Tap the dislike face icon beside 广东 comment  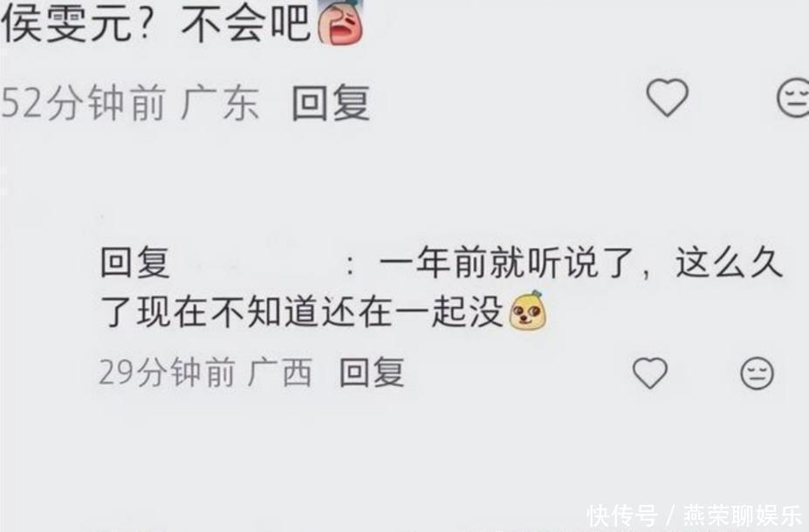(793, 98)
